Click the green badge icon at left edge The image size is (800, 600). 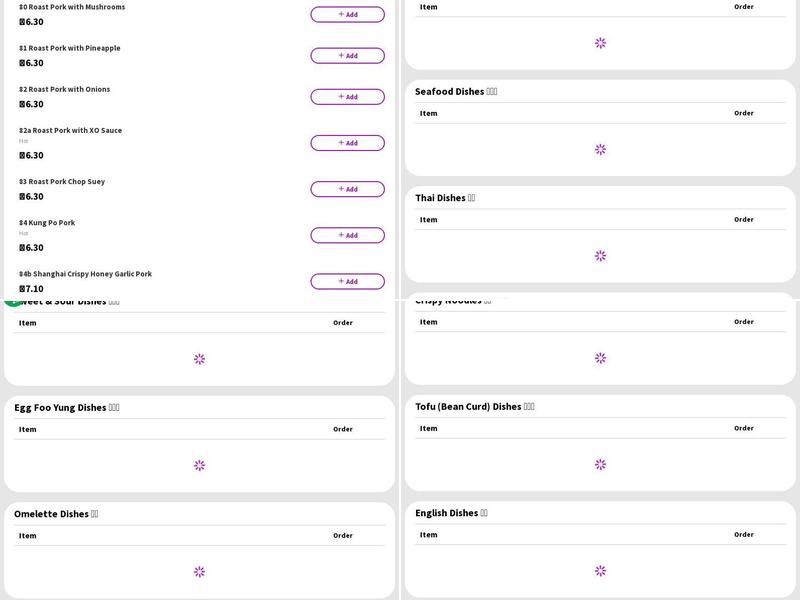[12, 301]
